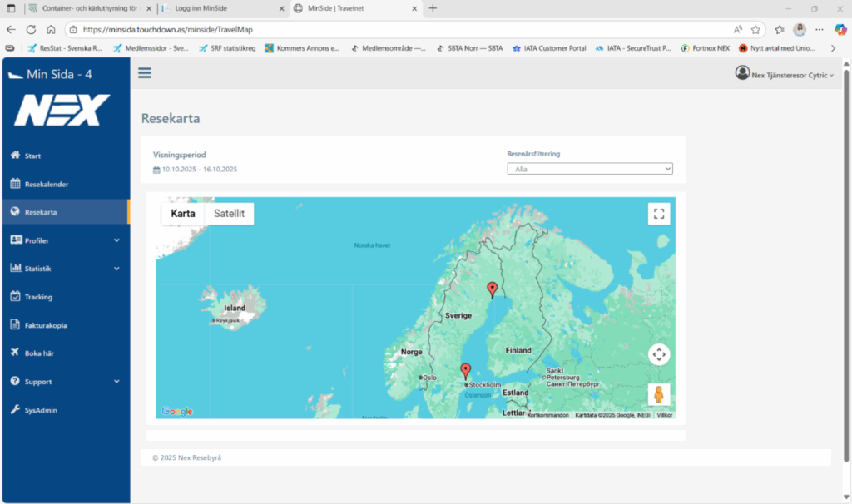
Task: Click the Street View pegman icon
Action: click(659, 394)
